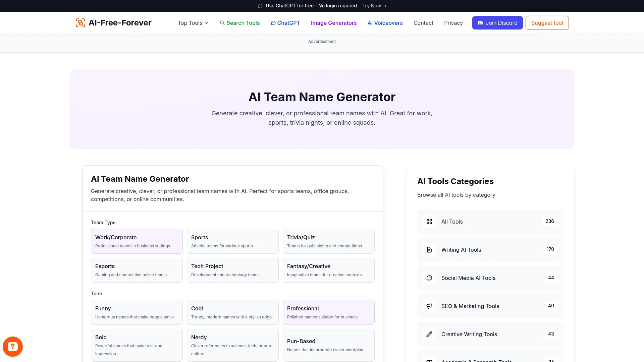
Task: Open the orange help widget at bottom left
Action: [12, 346]
